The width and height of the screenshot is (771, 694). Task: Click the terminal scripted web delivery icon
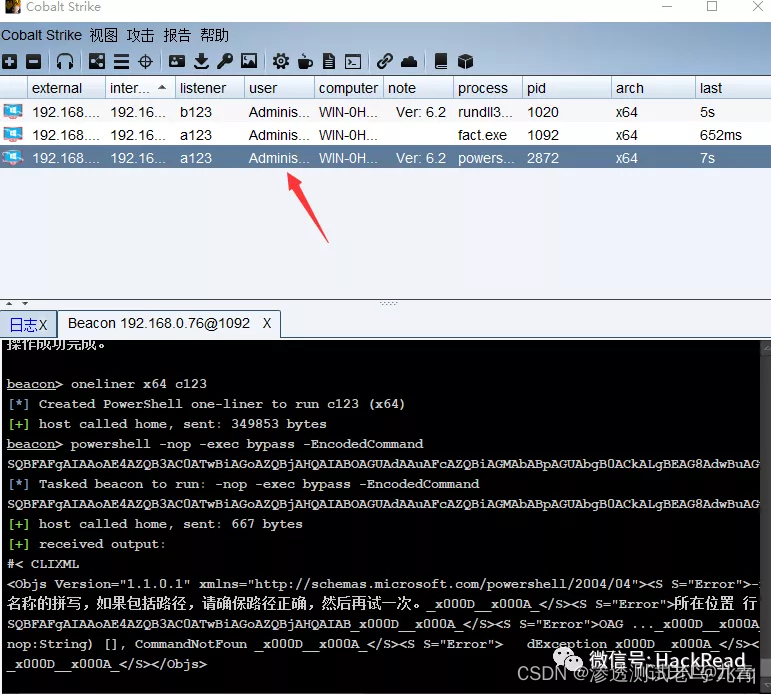pos(353,61)
